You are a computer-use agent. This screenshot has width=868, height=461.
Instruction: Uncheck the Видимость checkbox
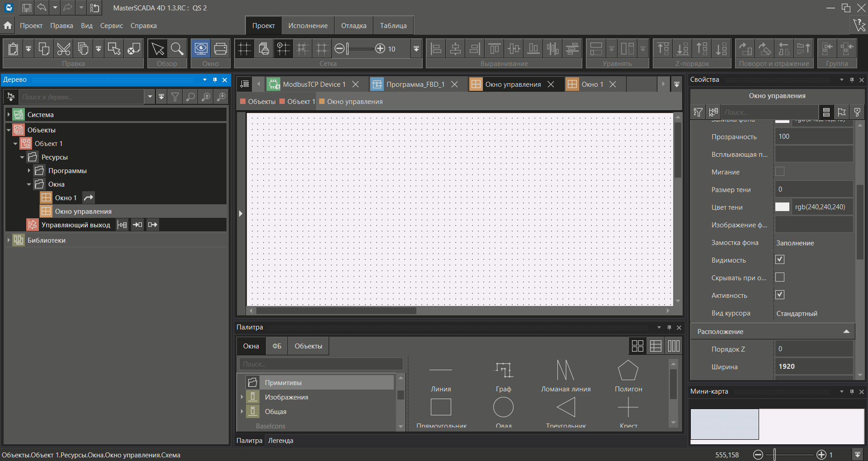780,260
